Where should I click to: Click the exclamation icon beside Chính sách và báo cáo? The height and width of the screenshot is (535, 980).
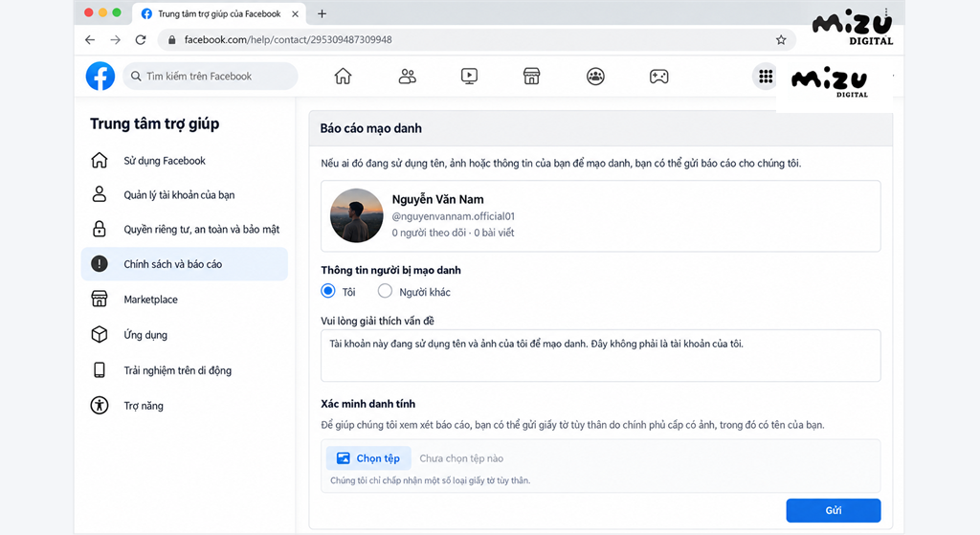pyautogui.click(x=100, y=264)
